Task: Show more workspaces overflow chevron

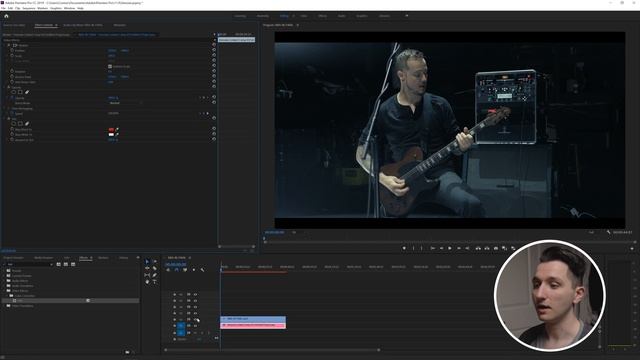Action: pyautogui.click(x=407, y=16)
